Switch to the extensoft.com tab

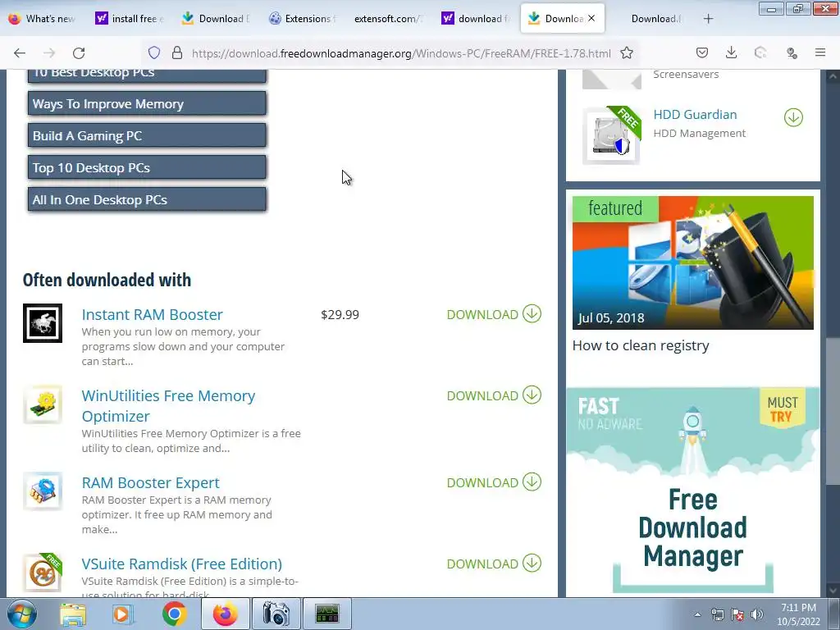[x=388, y=19]
